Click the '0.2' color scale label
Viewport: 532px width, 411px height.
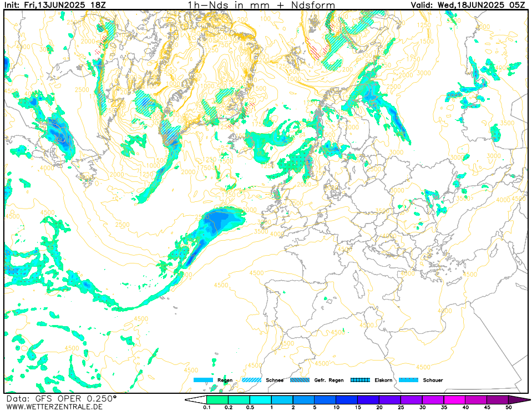(229, 408)
